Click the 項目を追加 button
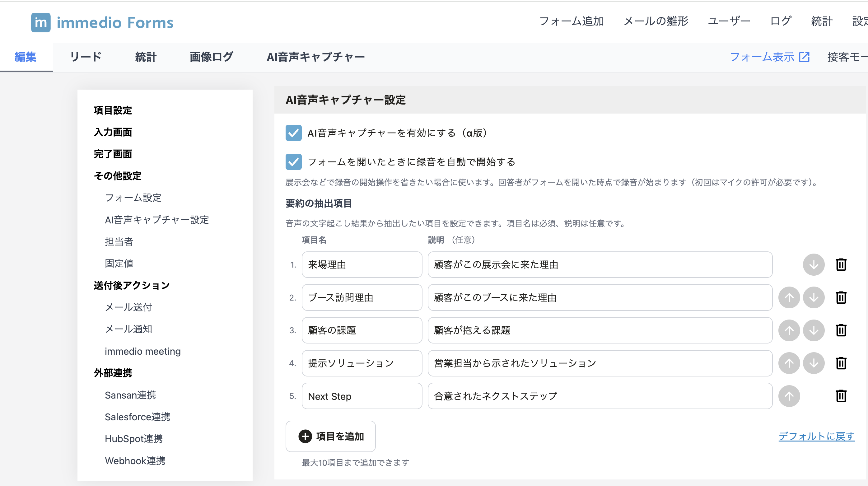The height and width of the screenshot is (486, 868). coord(330,436)
